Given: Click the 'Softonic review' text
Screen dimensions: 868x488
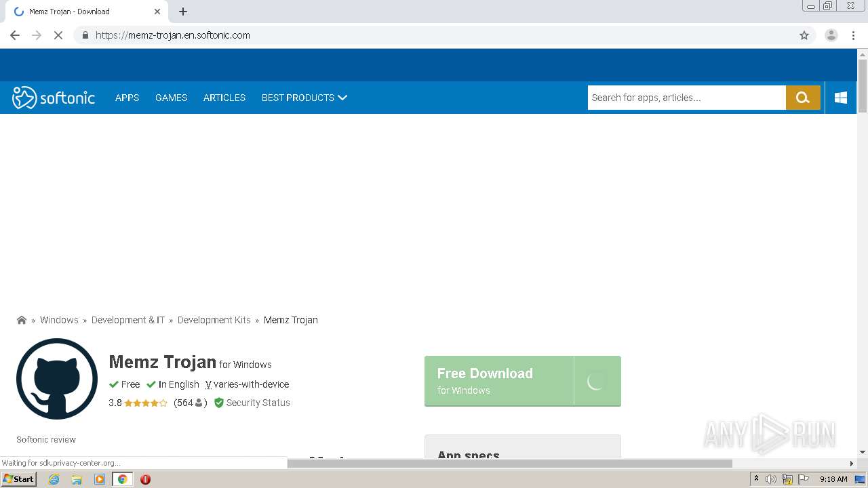Looking at the screenshot, I should tap(46, 439).
